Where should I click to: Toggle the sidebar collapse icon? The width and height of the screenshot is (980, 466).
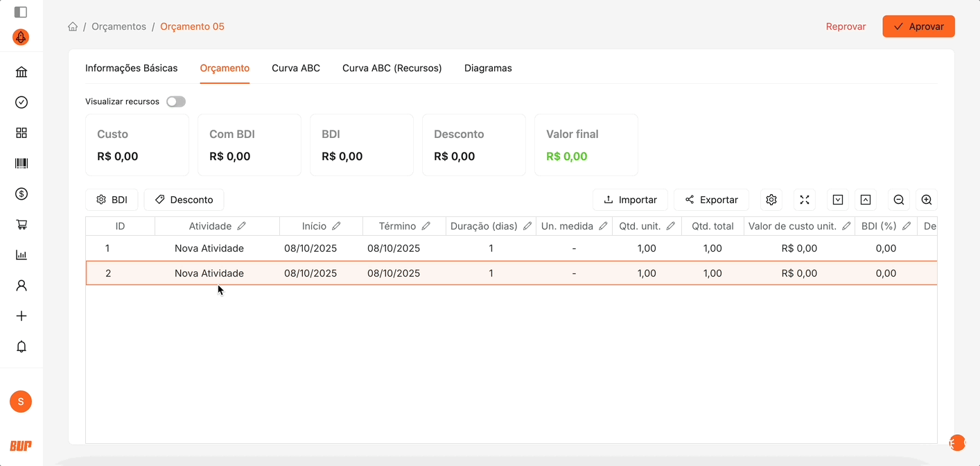pyautogui.click(x=21, y=12)
